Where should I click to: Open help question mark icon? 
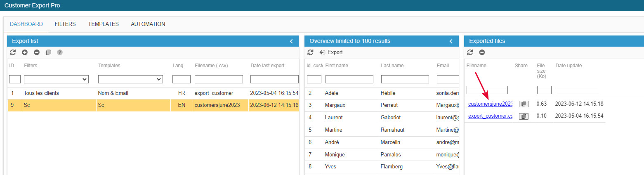(x=60, y=52)
